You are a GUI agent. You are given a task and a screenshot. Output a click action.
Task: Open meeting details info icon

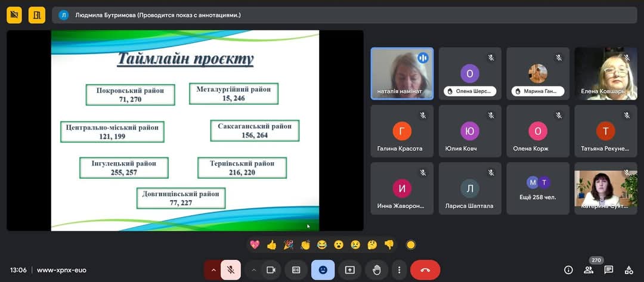pyautogui.click(x=568, y=270)
